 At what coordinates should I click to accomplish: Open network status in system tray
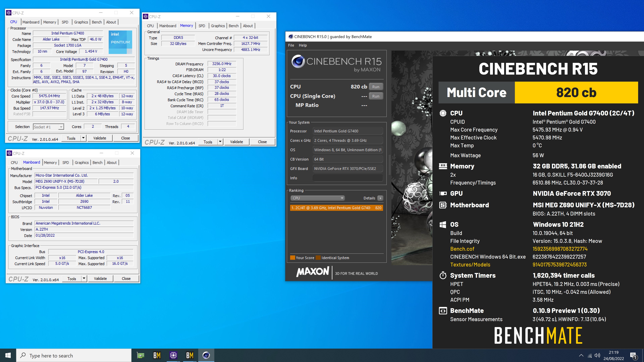point(590,355)
